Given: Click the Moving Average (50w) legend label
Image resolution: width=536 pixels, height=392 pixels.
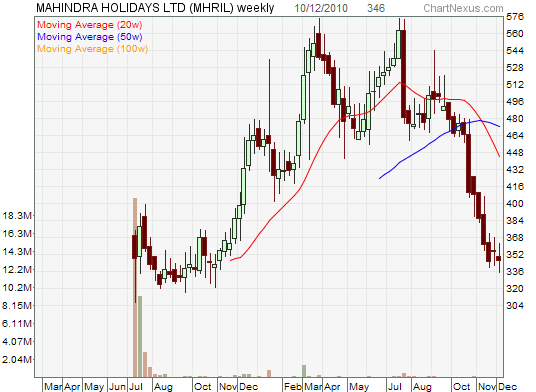Looking at the screenshot, I should click(90, 37).
